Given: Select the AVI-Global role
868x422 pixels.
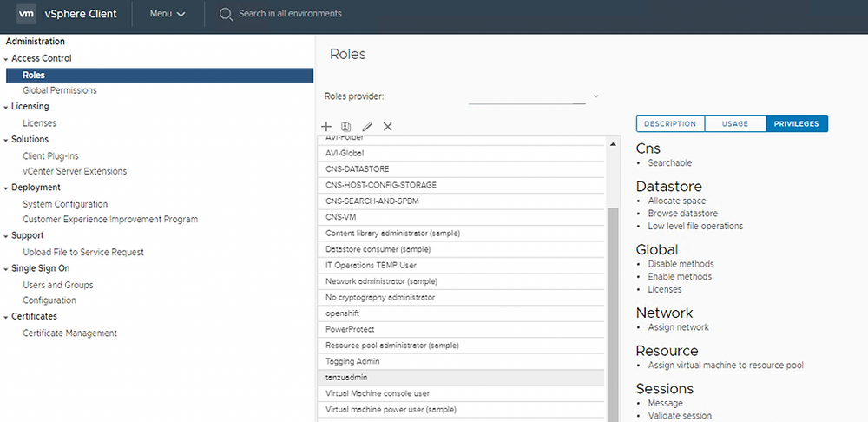Looking at the screenshot, I should tap(461, 153).
